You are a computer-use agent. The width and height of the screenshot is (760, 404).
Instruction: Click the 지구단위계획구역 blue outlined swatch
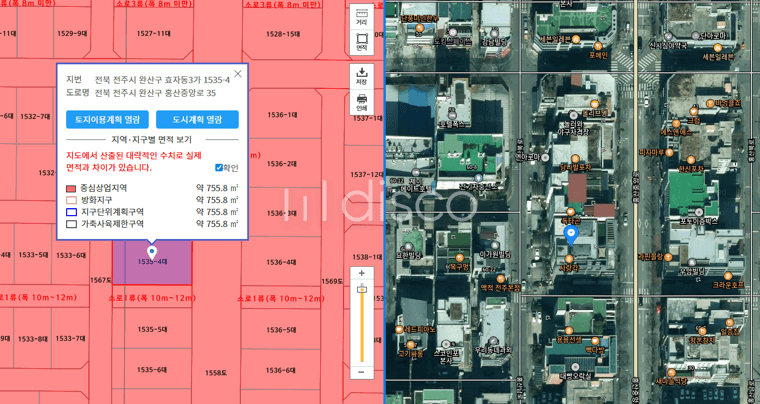71,212
